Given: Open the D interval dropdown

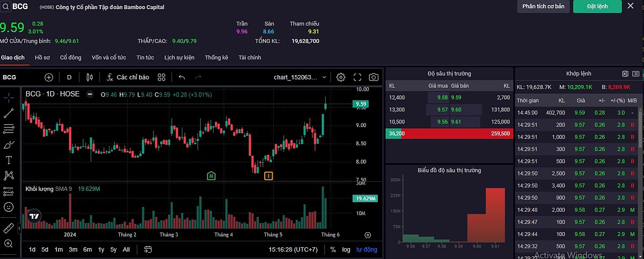Looking at the screenshot, I should 69,77.
